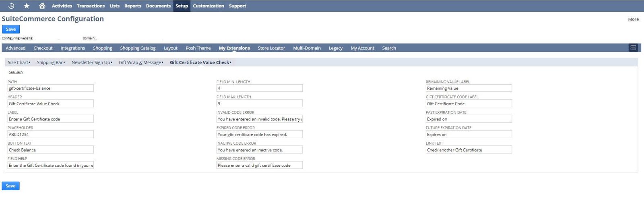Screen dimensions: 644x199
Task: Click the Past Expiration Date field
Action: (x=469, y=119)
